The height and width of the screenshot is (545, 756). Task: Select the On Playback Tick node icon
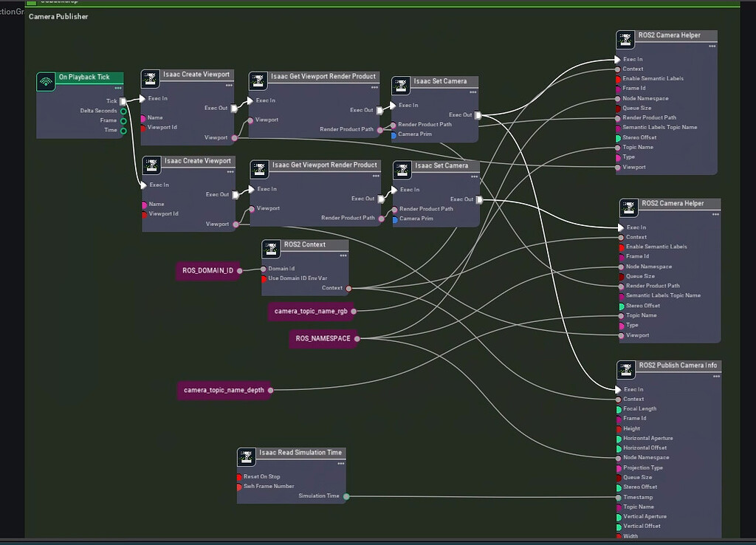point(44,81)
